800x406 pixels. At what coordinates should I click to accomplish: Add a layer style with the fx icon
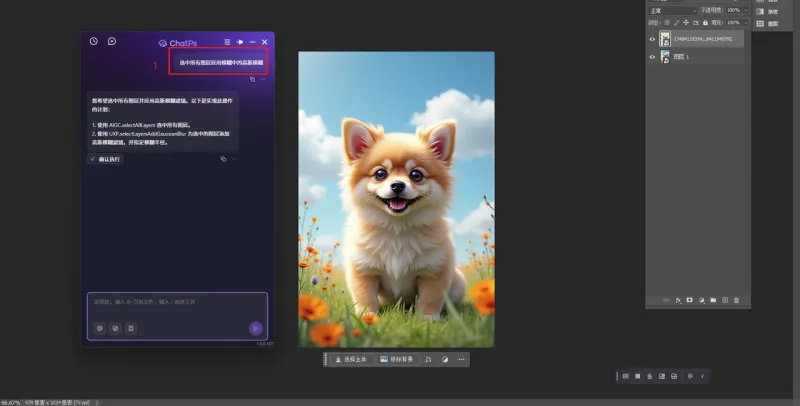(x=677, y=299)
